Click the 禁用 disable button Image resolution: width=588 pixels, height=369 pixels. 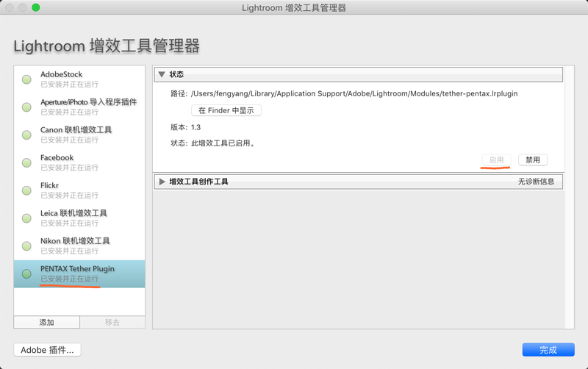click(x=532, y=160)
